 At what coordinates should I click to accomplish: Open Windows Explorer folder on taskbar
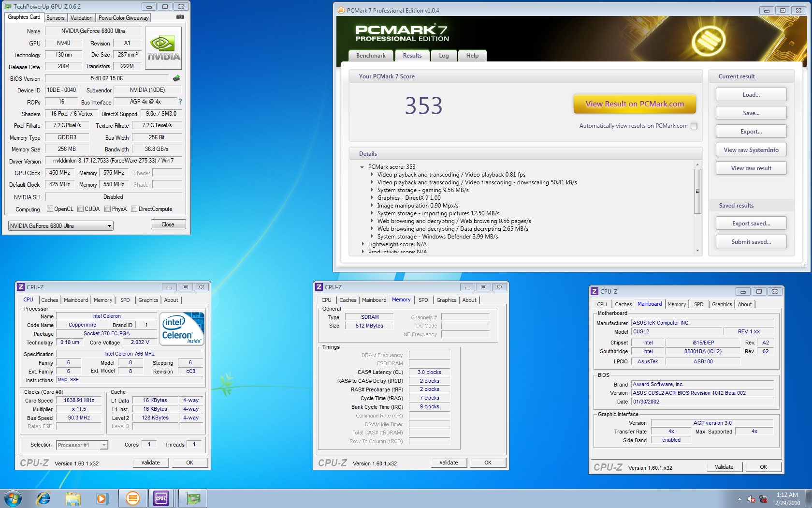tap(73, 498)
